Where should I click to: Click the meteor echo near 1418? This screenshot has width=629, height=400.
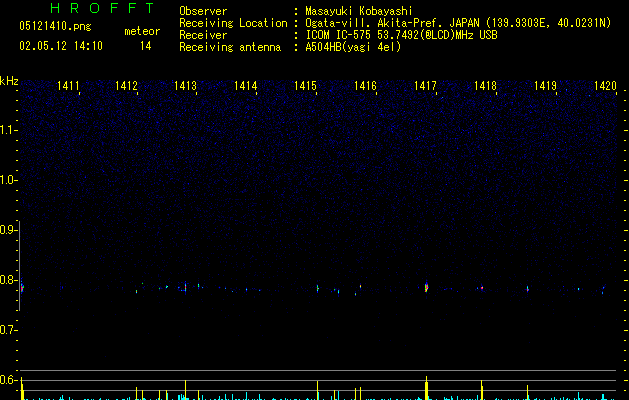pyautogui.click(x=482, y=288)
